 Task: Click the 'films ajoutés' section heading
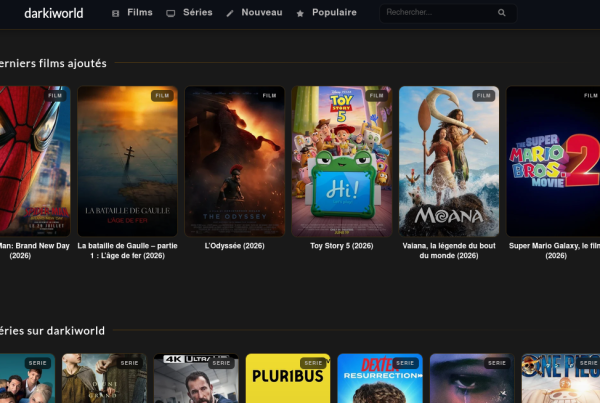coord(53,63)
